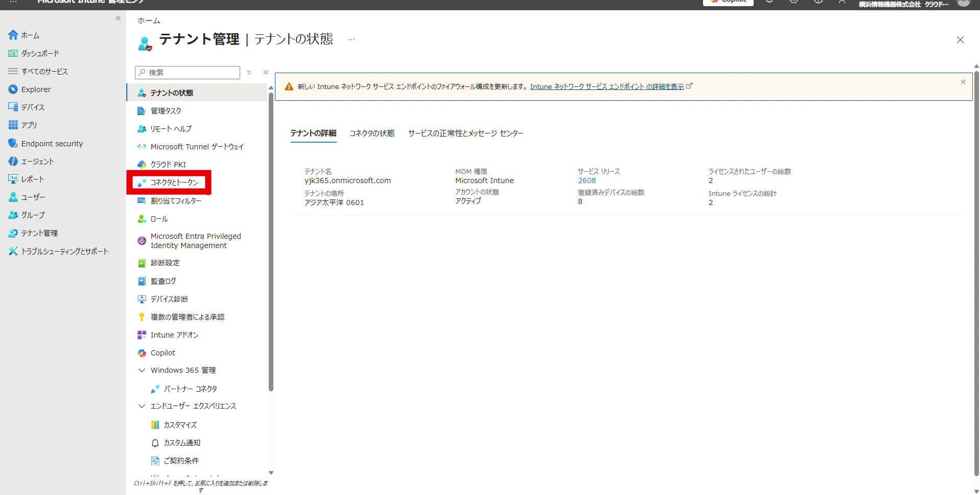This screenshot has height=495, width=980.
Task: Open テナント管理 icon in left sidebar
Action: click(x=13, y=233)
